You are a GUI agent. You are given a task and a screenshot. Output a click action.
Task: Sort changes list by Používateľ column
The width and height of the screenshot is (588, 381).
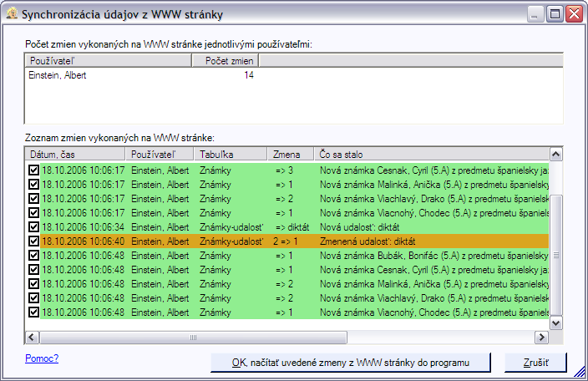pos(160,154)
